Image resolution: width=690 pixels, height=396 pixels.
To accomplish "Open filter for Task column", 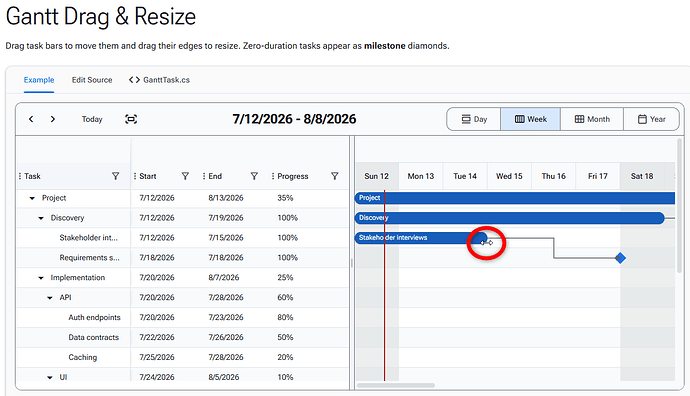I will [x=115, y=176].
